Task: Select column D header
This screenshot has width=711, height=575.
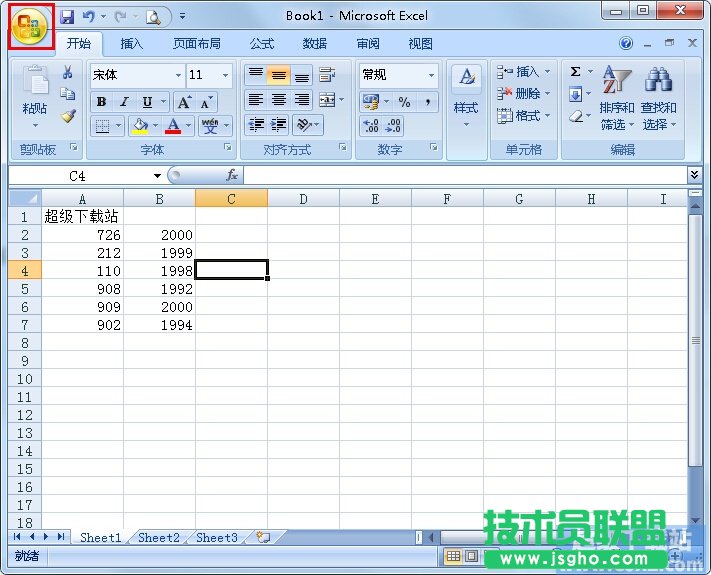Action: [x=303, y=199]
